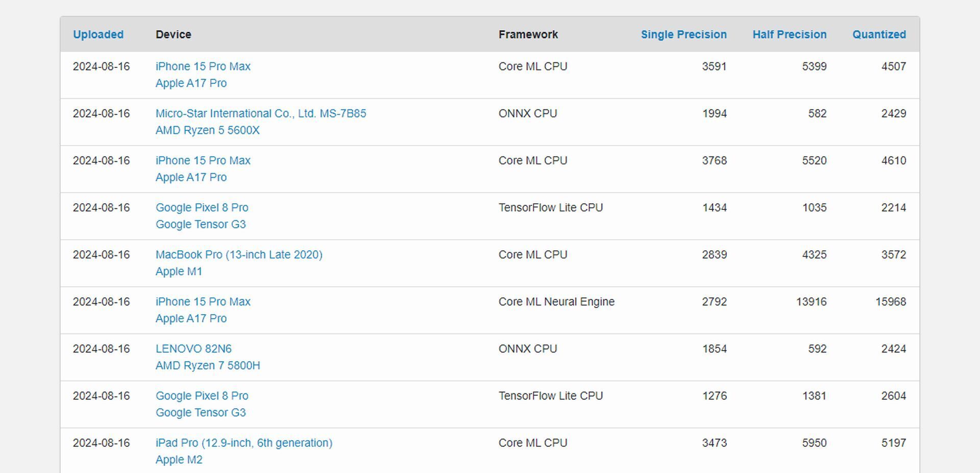The height and width of the screenshot is (473, 980).
Task: Sort by Single Precision column header
Action: 683,34
